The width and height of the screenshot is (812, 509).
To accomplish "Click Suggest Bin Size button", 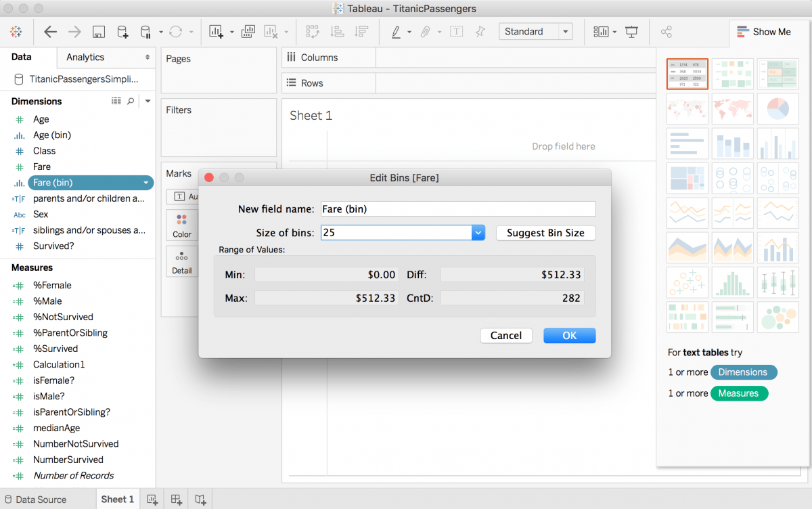I will pyautogui.click(x=545, y=233).
